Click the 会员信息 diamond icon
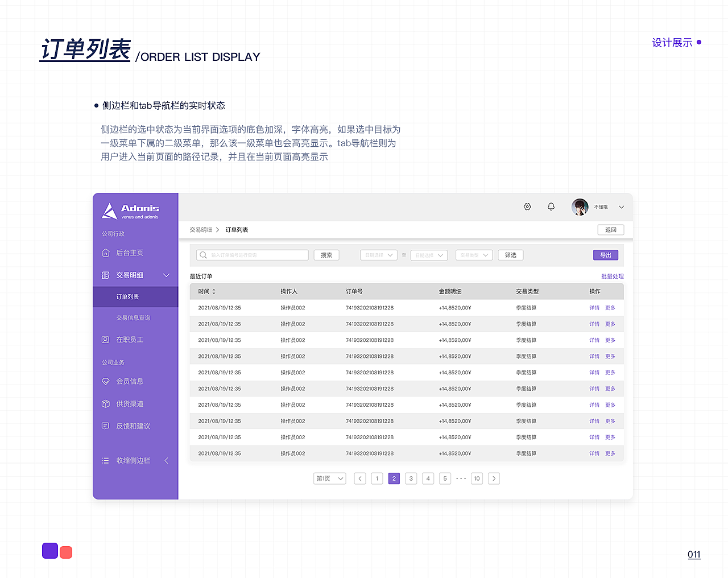 click(x=105, y=381)
